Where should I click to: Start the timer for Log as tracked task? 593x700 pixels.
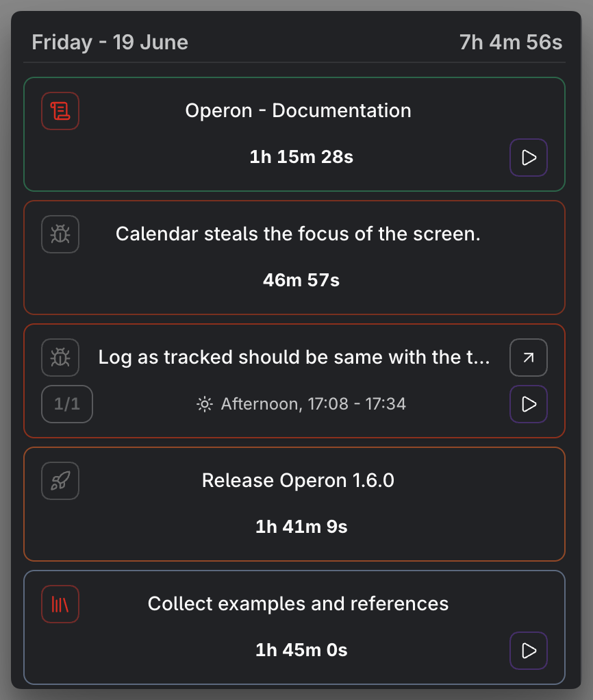529,404
